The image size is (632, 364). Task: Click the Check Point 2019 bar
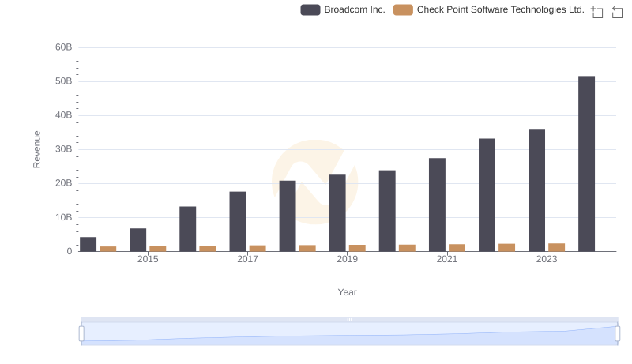pyautogui.click(x=358, y=248)
